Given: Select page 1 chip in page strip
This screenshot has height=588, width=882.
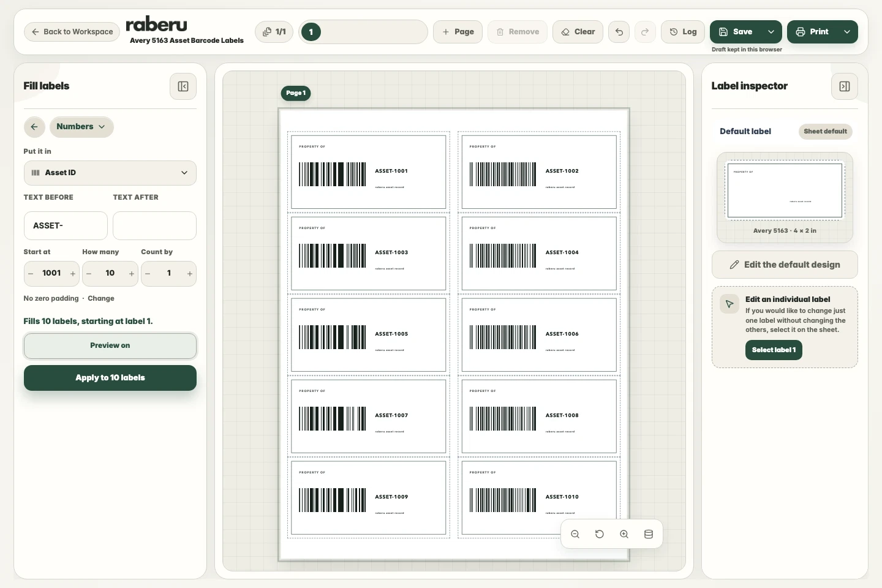Looking at the screenshot, I should [x=311, y=32].
